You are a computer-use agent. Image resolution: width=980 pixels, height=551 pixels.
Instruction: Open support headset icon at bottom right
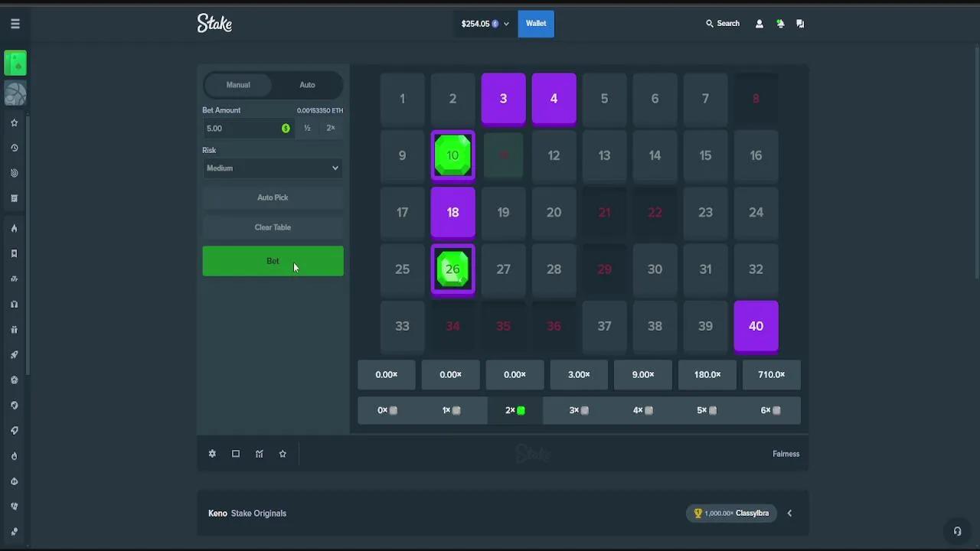(957, 531)
